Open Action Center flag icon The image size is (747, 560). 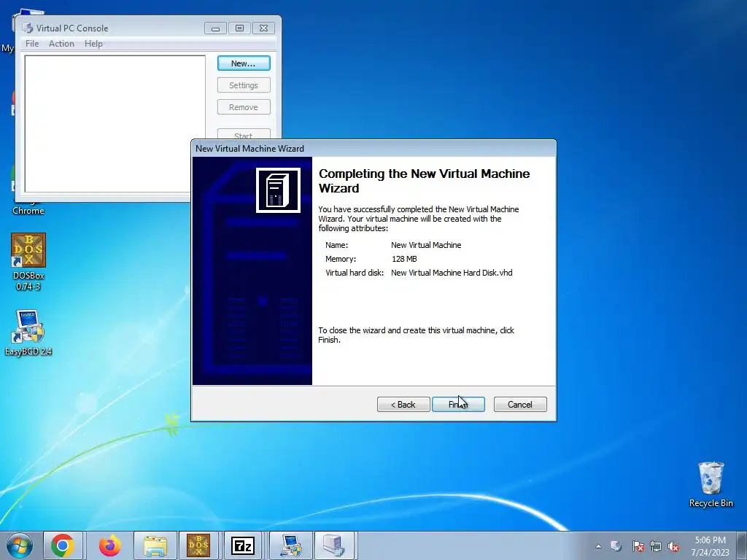point(638,546)
